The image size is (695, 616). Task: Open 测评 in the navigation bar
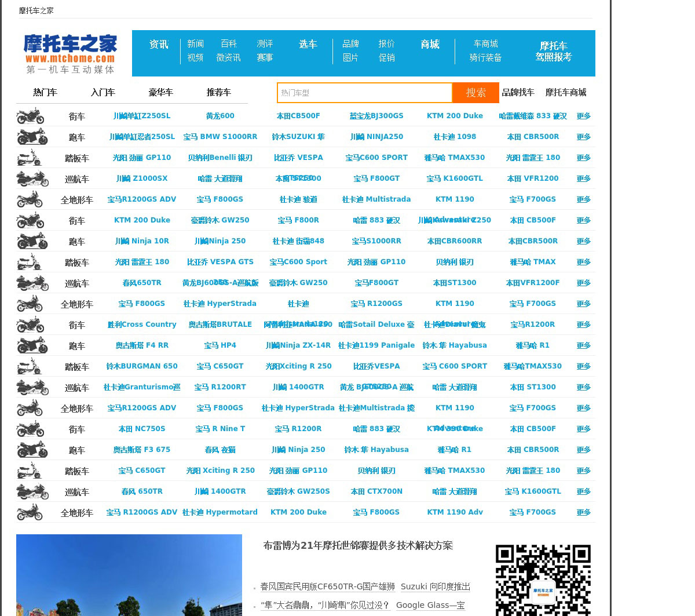265,44
